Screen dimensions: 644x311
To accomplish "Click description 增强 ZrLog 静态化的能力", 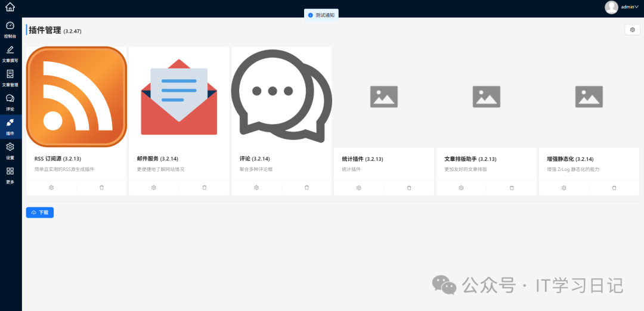I will 574,169.
